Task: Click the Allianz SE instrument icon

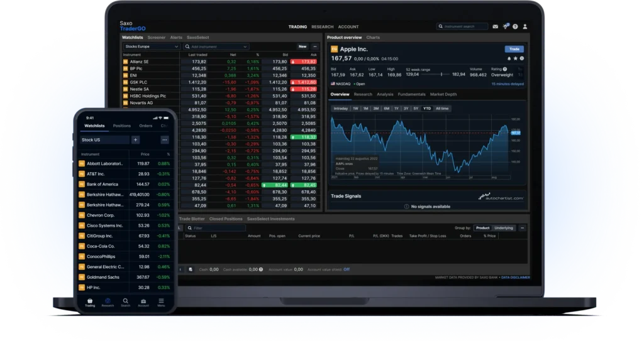Action: [x=125, y=62]
